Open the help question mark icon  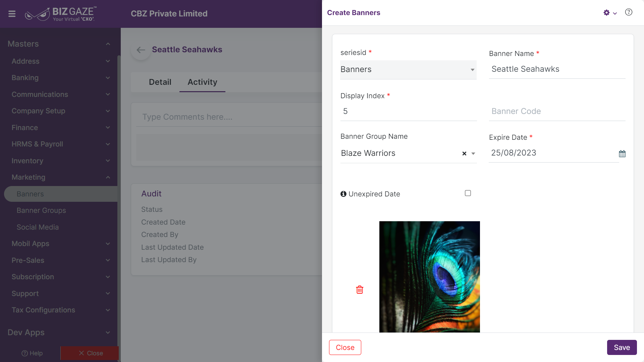(x=629, y=12)
